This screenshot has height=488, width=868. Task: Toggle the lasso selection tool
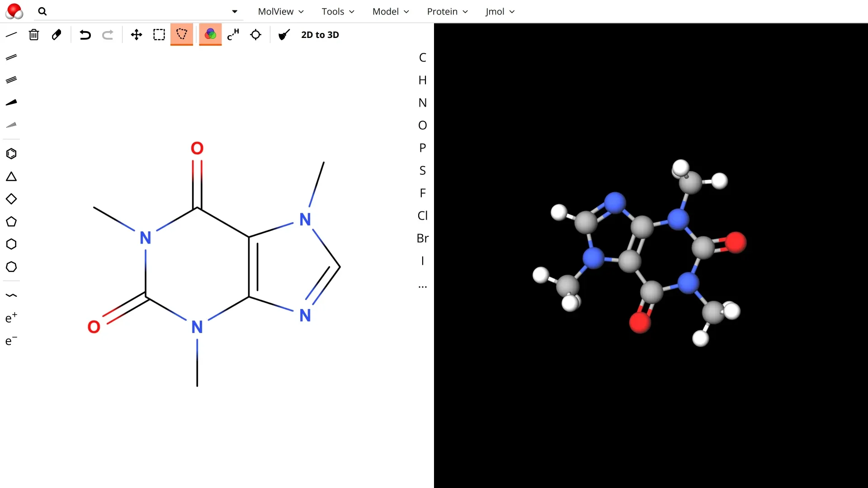pyautogui.click(x=182, y=35)
